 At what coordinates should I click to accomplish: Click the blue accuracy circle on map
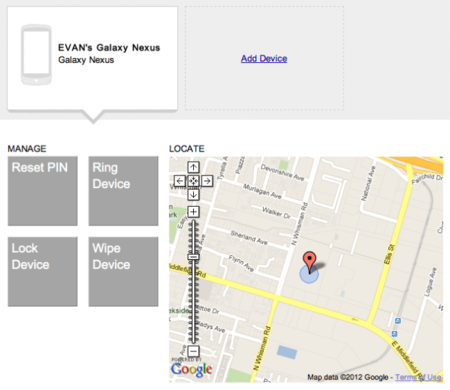[309, 274]
